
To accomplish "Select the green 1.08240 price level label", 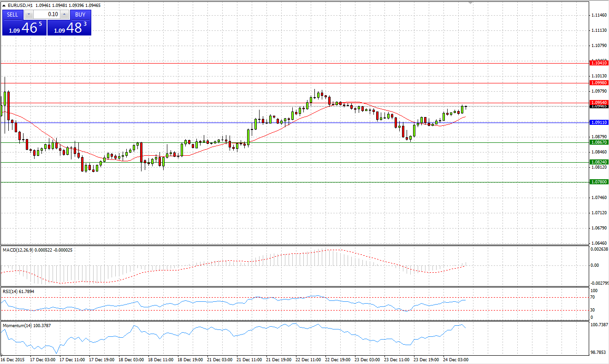I will [599, 162].
